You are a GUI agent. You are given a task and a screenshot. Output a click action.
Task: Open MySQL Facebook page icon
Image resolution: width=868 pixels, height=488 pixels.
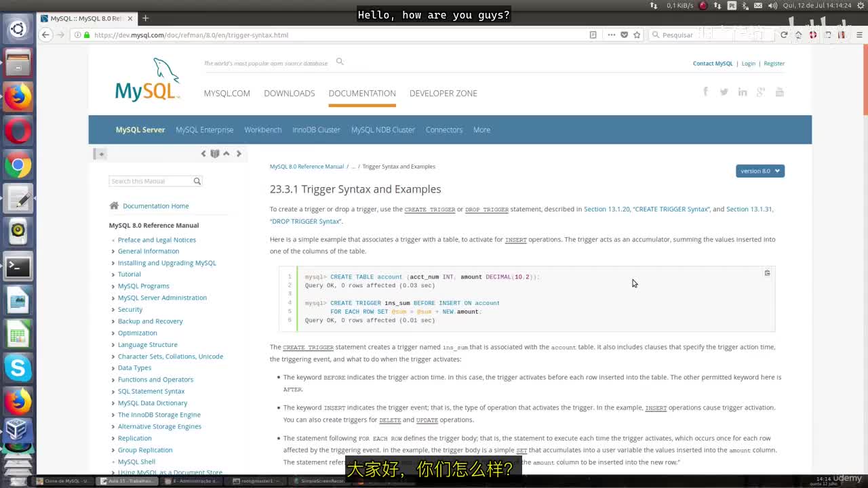(705, 91)
